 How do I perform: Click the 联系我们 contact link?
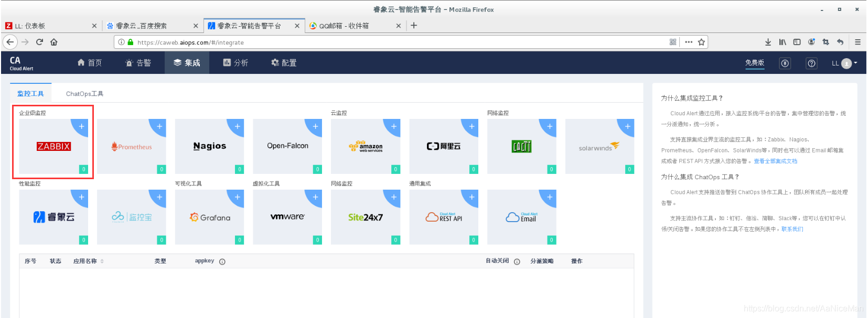coord(792,229)
